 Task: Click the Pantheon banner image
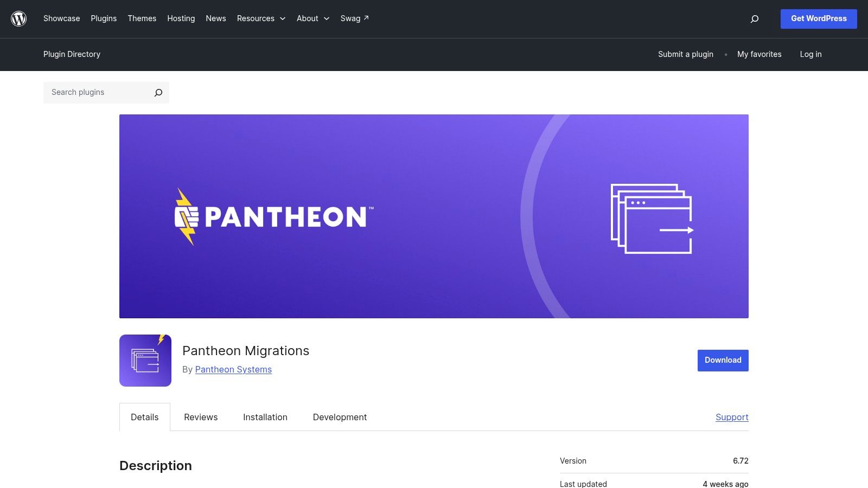[434, 216]
